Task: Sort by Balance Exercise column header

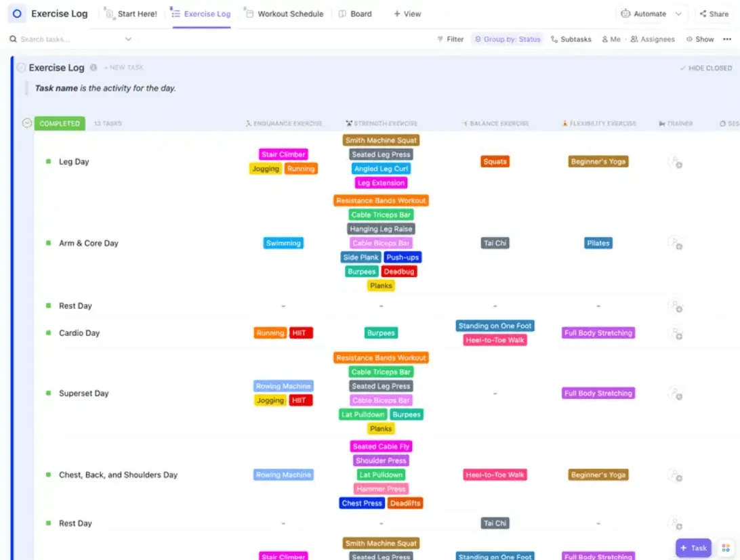Action: pyautogui.click(x=495, y=124)
